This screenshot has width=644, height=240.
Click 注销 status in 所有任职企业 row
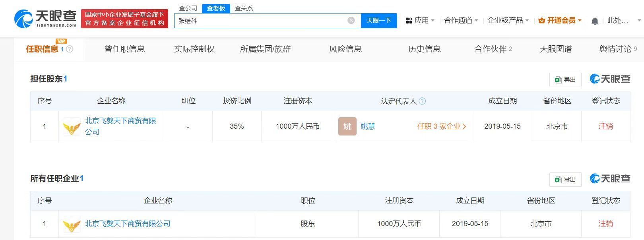pos(606,224)
